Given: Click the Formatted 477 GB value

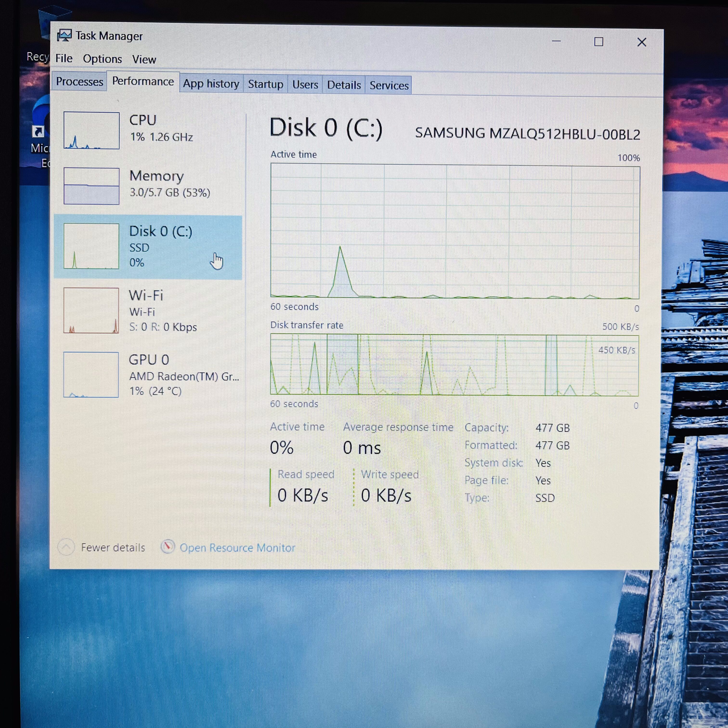Looking at the screenshot, I should click(x=552, y=445).
